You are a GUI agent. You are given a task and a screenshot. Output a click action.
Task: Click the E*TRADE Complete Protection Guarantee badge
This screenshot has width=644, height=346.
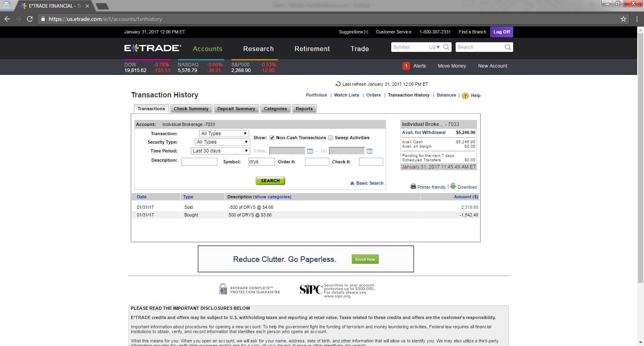249,289
